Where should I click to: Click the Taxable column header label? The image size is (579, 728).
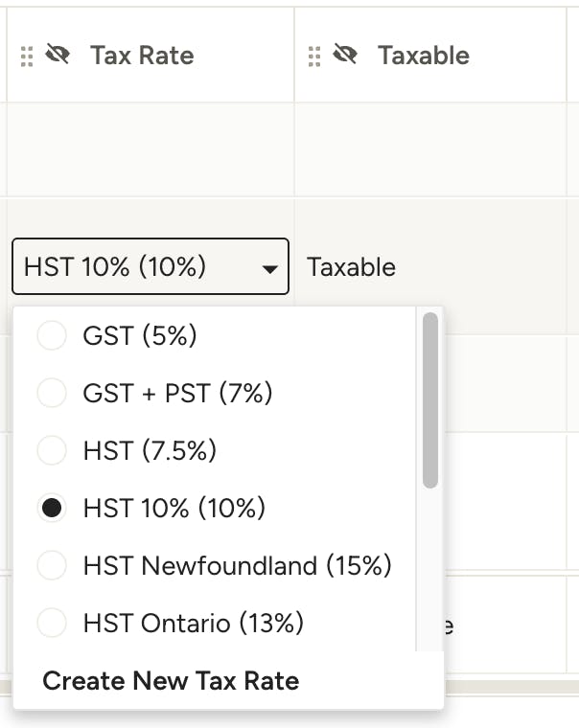[424, 56]
